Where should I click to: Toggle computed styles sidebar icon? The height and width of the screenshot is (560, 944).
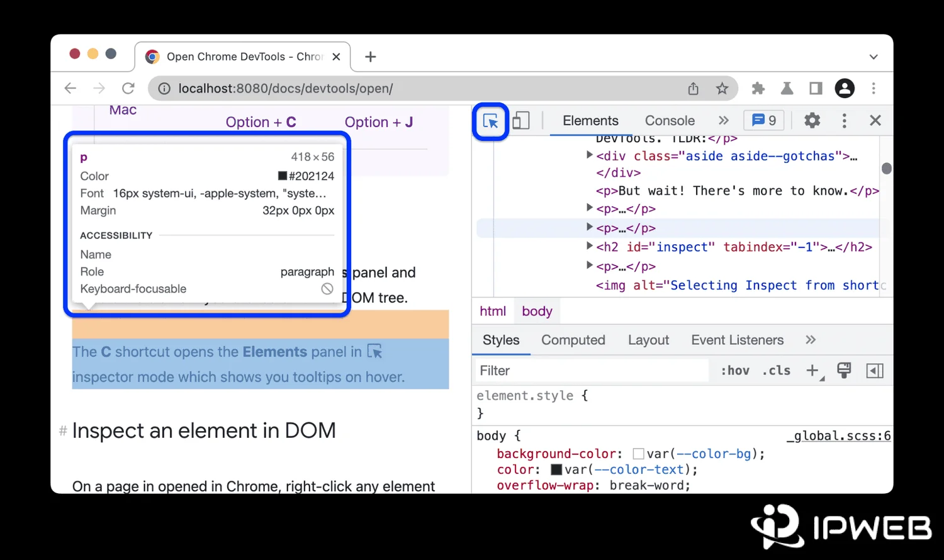click(x=875, y=371)
